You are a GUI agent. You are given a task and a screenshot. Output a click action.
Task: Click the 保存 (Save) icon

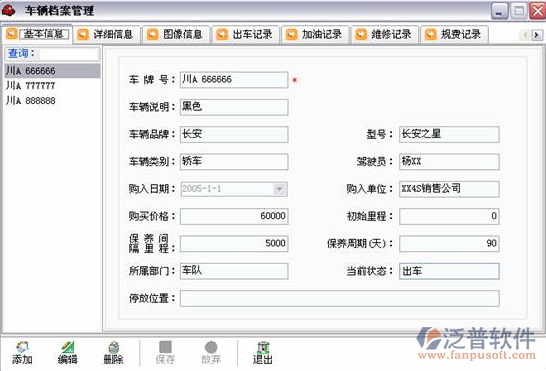(x=165, y=347)
